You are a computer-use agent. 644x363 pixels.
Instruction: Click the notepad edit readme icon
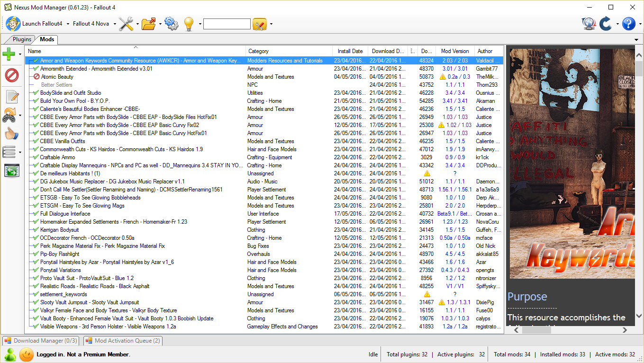click(x=11, y=97)
